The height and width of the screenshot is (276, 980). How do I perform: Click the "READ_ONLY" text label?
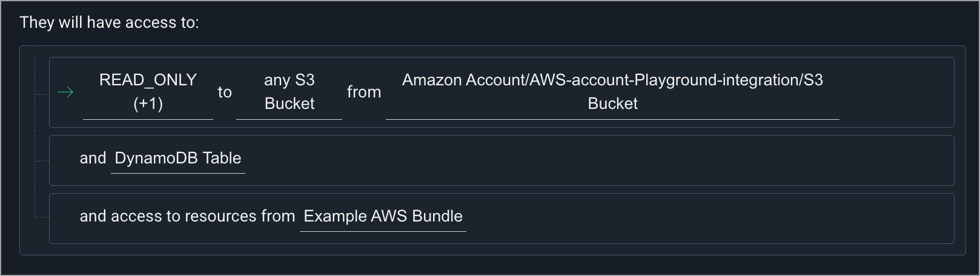pos(148,80)
